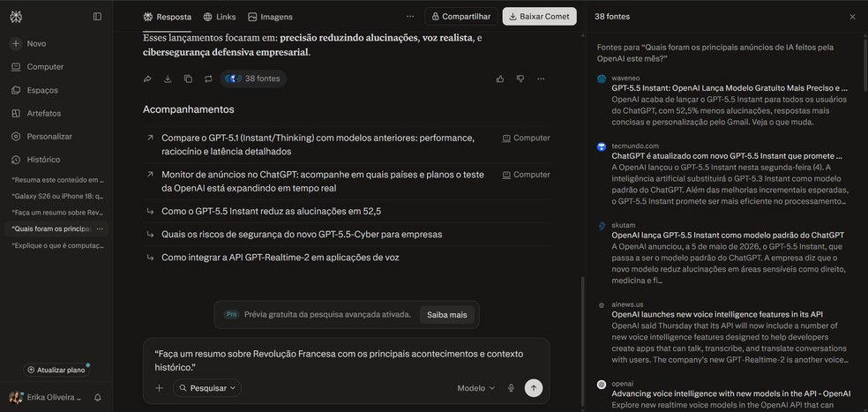Open history item "Explique o que é computaç"
This screenshot has height=412, width=868.
point(57,245)
